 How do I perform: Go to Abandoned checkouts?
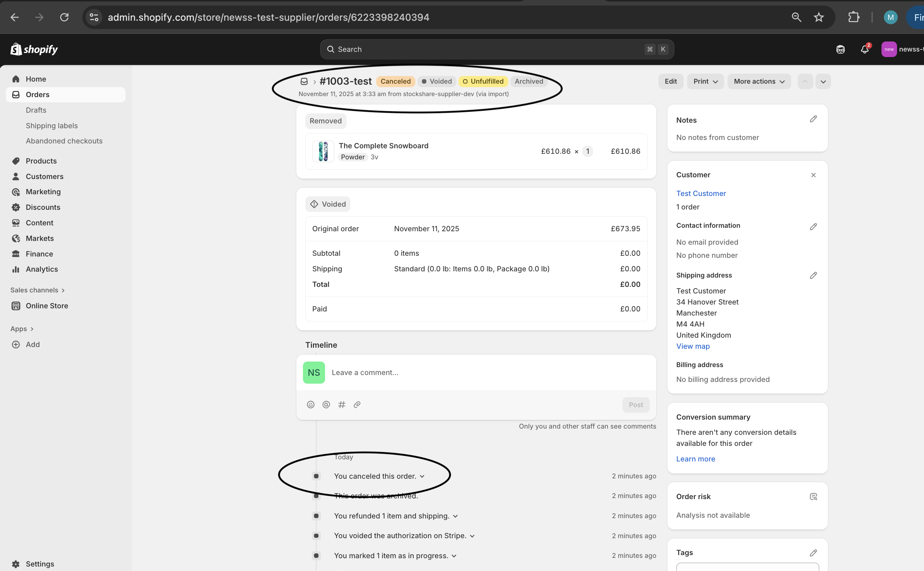point(64,141)
